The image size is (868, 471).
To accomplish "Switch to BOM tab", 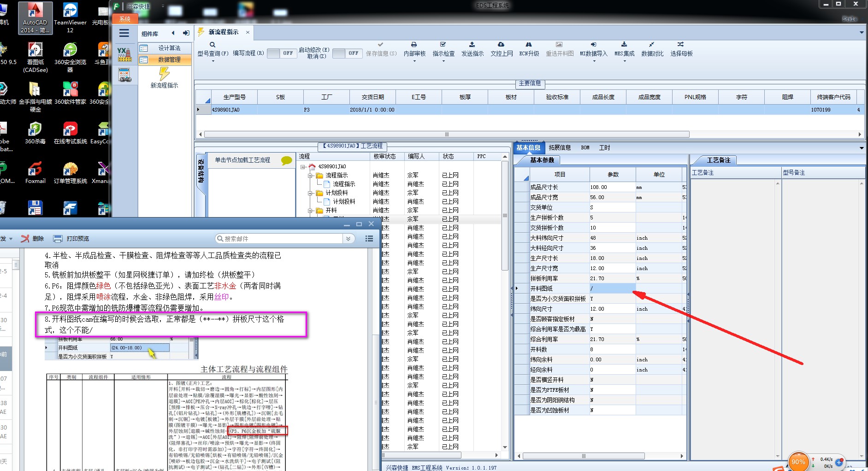I will [585, 147].
